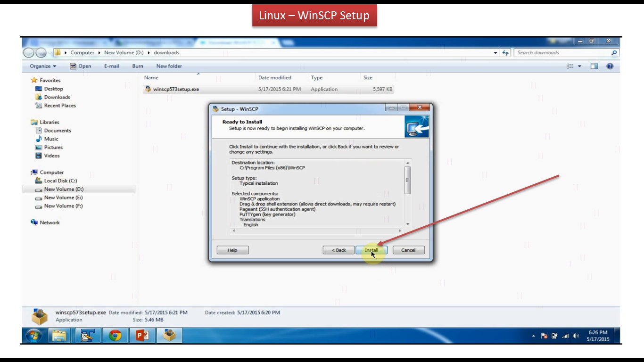Open the Windows Start button
This screenshot has height=362, width=644.
[34, 336]
